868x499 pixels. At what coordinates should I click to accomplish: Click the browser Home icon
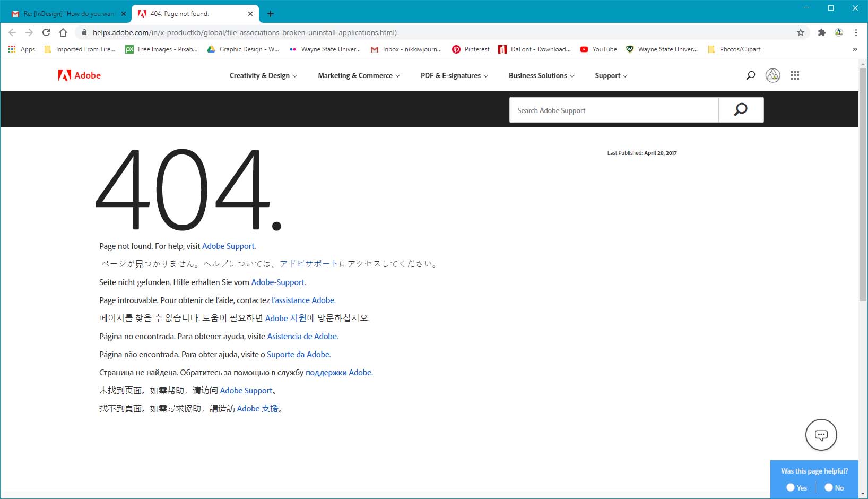click(63, 32)
